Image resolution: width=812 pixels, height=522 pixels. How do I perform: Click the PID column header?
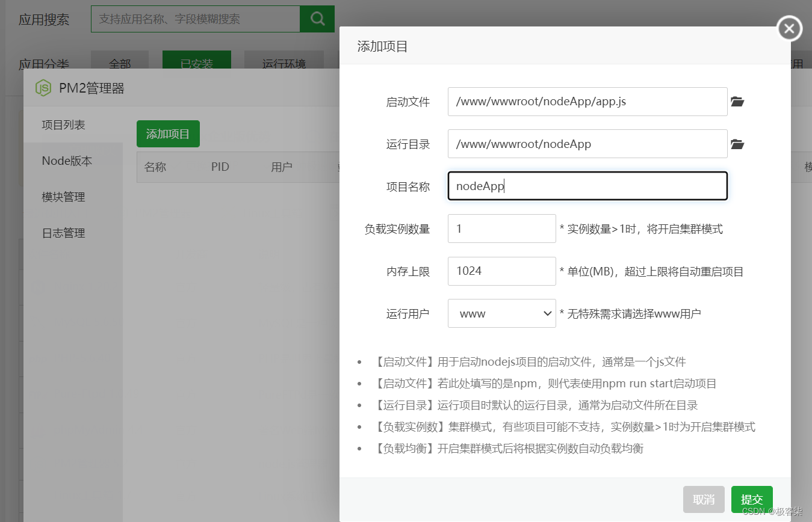(x=220, y=167)
